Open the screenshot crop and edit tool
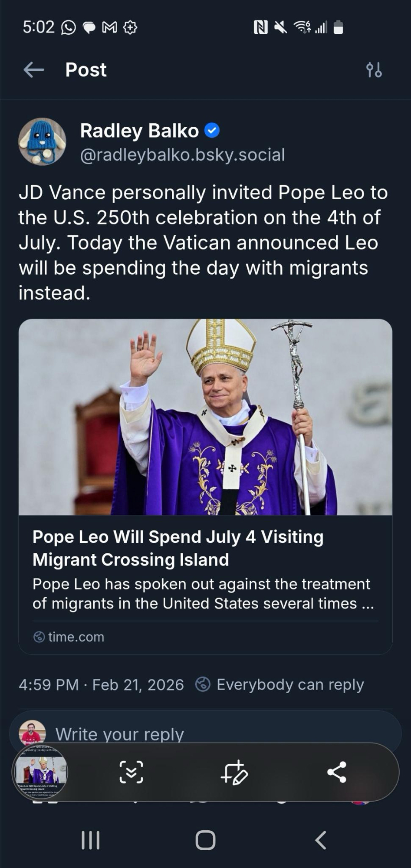Screen dimensions: 411x868 click(234, 772)
